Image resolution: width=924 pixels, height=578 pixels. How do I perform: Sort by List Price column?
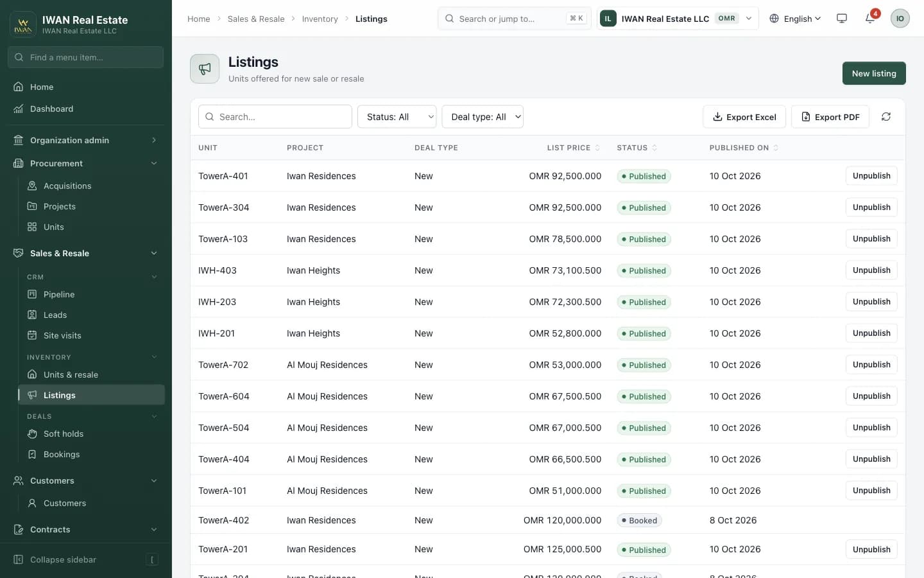573,148
